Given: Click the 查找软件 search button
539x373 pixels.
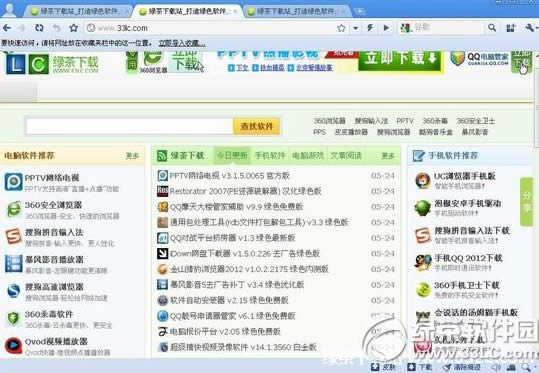Looking at the screenshot, I should pyautogui.click(x=256, y=126).
